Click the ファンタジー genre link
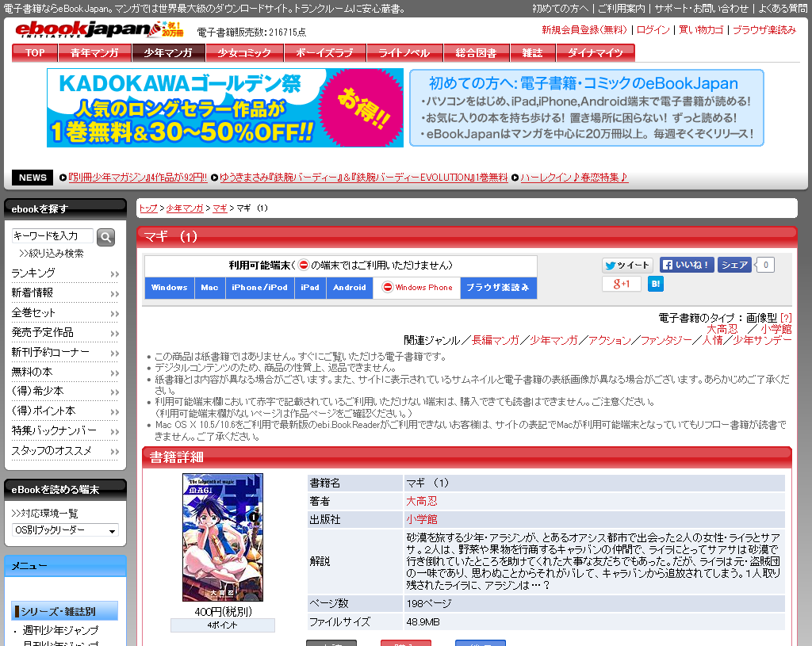The height and width of the screenshot is (646, 812). (666, 340)
